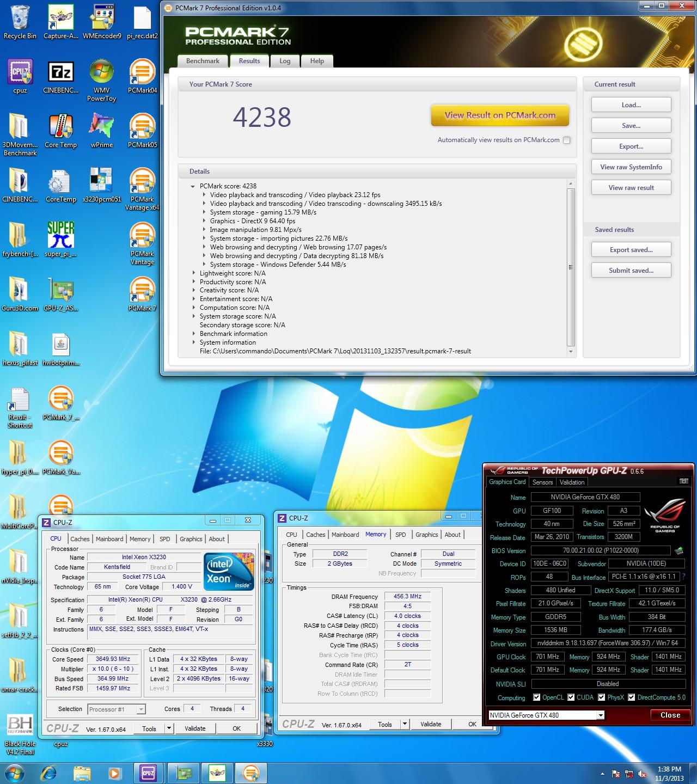Click the red Close button in GPU-Z
This screenshot has height=784, width=697.
(x=670, y=715)
